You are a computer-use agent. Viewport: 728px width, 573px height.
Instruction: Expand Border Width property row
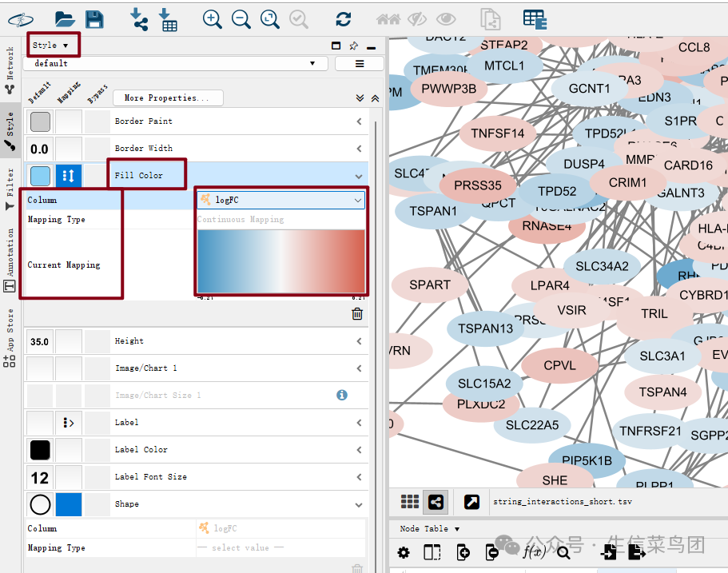tap(359, 149)
